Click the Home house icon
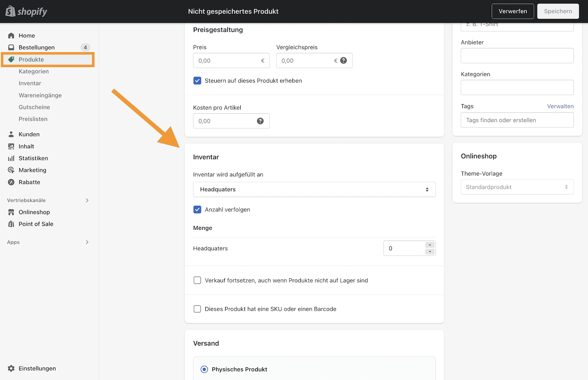Viewport: 588px width, 380px height. click(x=11, y=36)
